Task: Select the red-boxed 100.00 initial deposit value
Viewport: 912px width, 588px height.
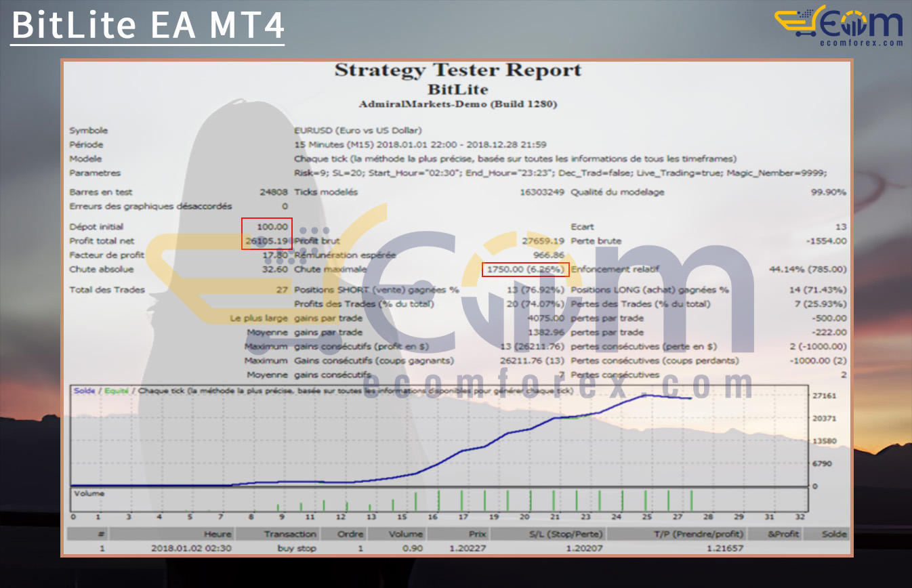Action: point(268,226)
